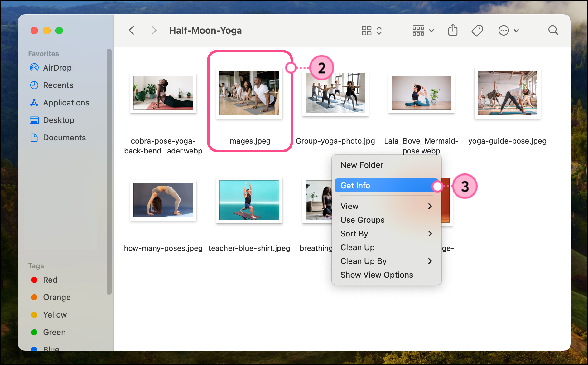Choose Clean Up menu item
Image resolution: width=588 pixels, height=365 pixels.
386,247
